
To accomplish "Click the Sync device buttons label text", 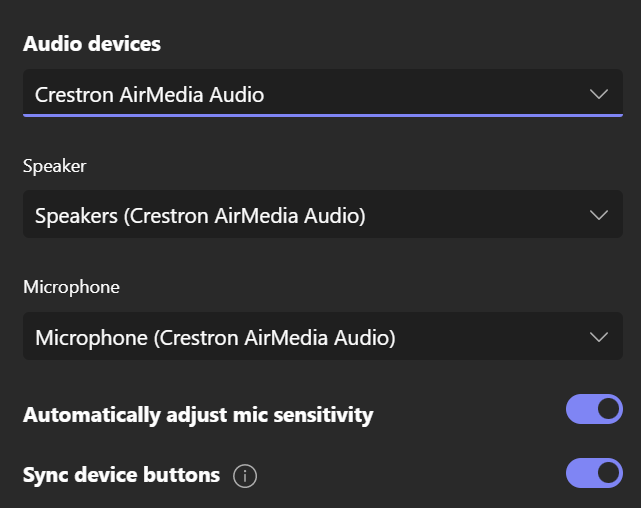I will pyautogui.click(x=121, y=475).
